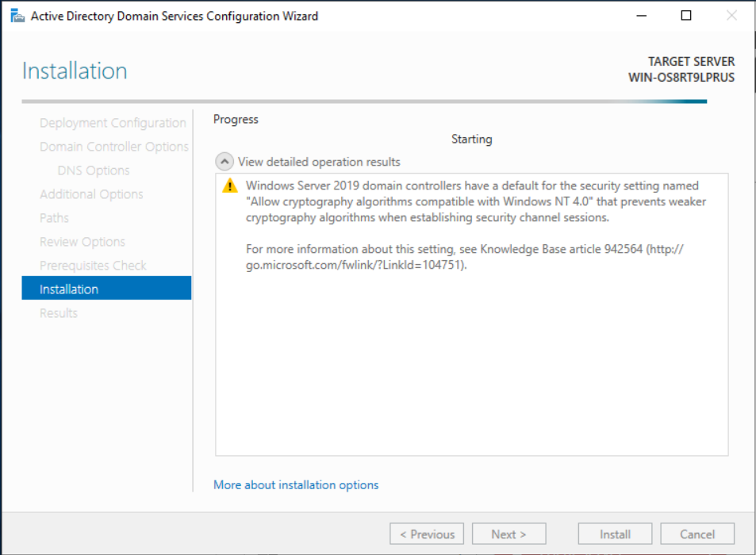Collapse the detailed operation results chevron
Image resolution: width=756 pixels, height=555 pixels.
(x=225, y=162)
